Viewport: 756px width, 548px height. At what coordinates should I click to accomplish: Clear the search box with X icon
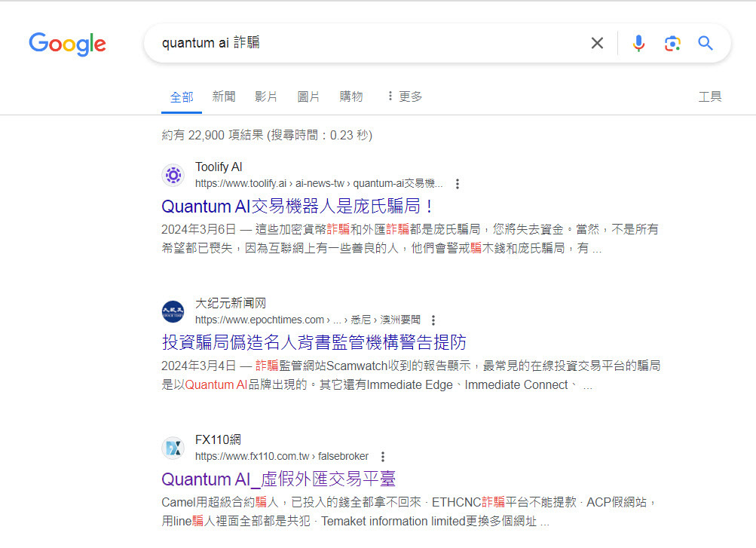coord(597,44)
